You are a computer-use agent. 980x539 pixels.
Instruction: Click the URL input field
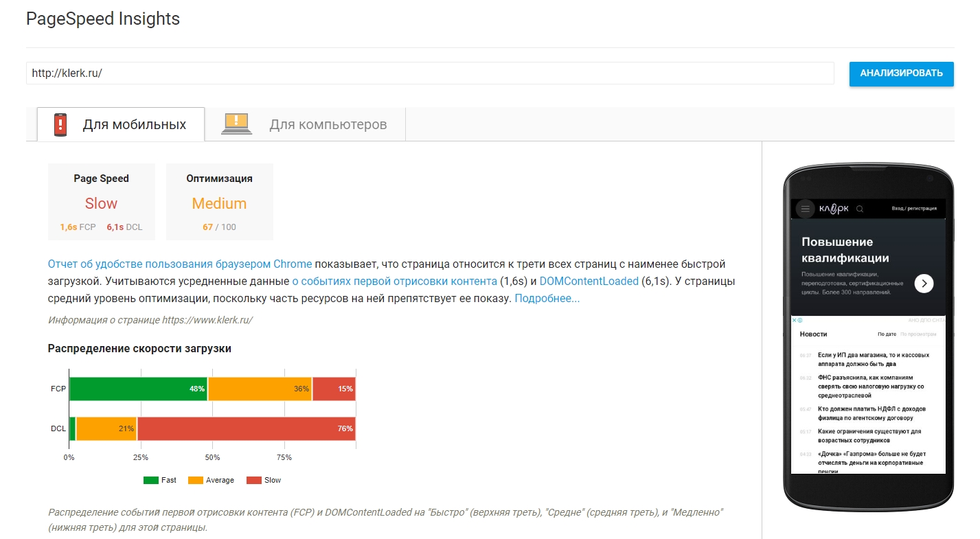430,73
